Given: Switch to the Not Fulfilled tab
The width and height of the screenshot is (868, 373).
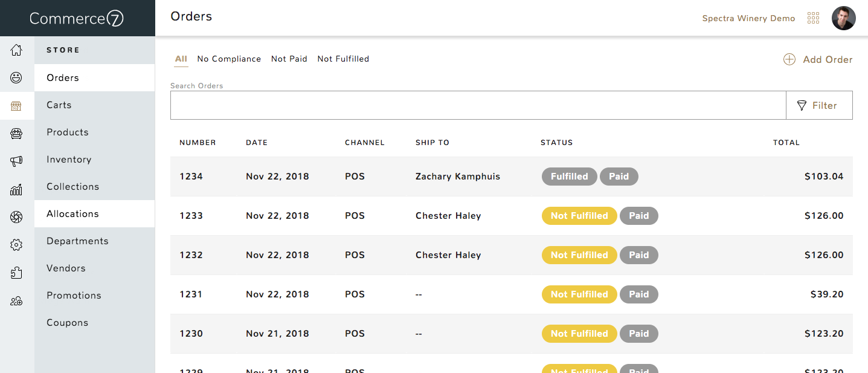Looking at the screenshot, I should coord(343,59).
